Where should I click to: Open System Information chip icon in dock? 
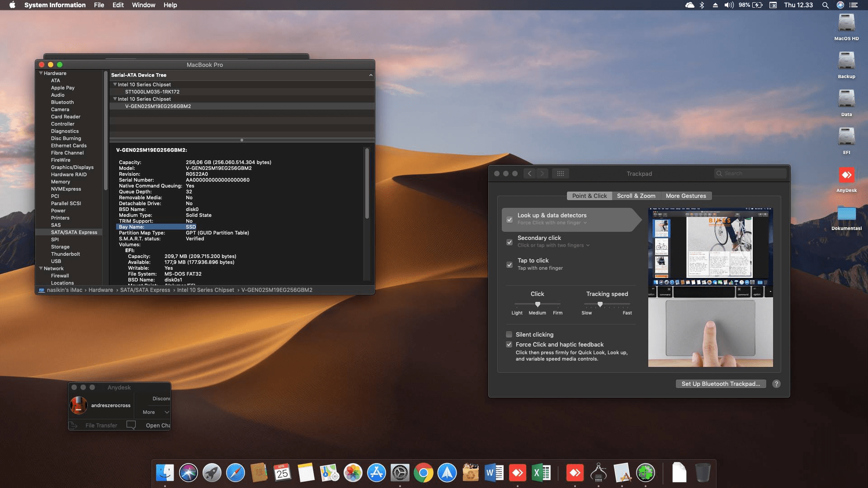tap(599, 473)
